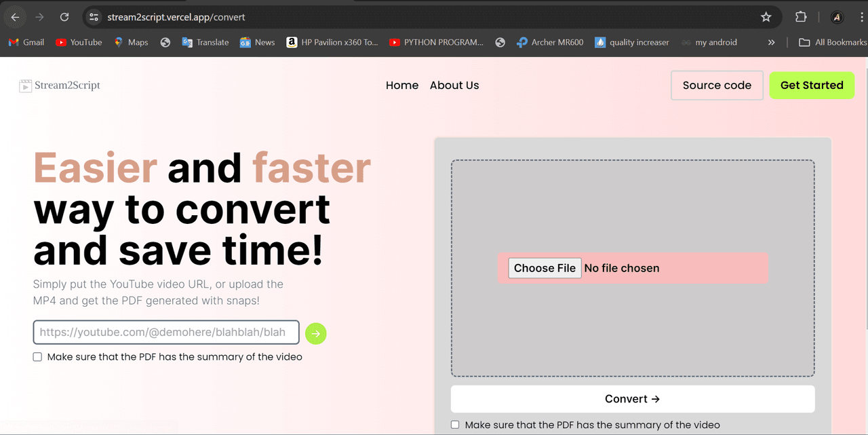
Task: Click the browser address bar URL
Action: (176, 17)
